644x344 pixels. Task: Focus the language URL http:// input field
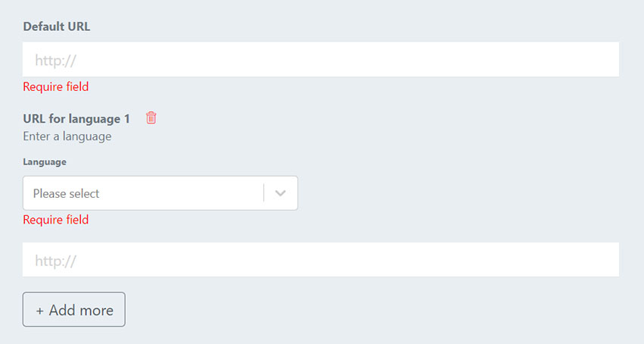[321, 259]
